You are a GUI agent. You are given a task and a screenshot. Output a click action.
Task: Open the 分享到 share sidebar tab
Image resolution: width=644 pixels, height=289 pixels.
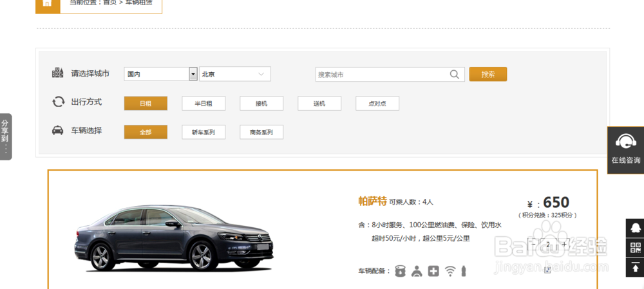pyautogui.click(x=5, y=136)
